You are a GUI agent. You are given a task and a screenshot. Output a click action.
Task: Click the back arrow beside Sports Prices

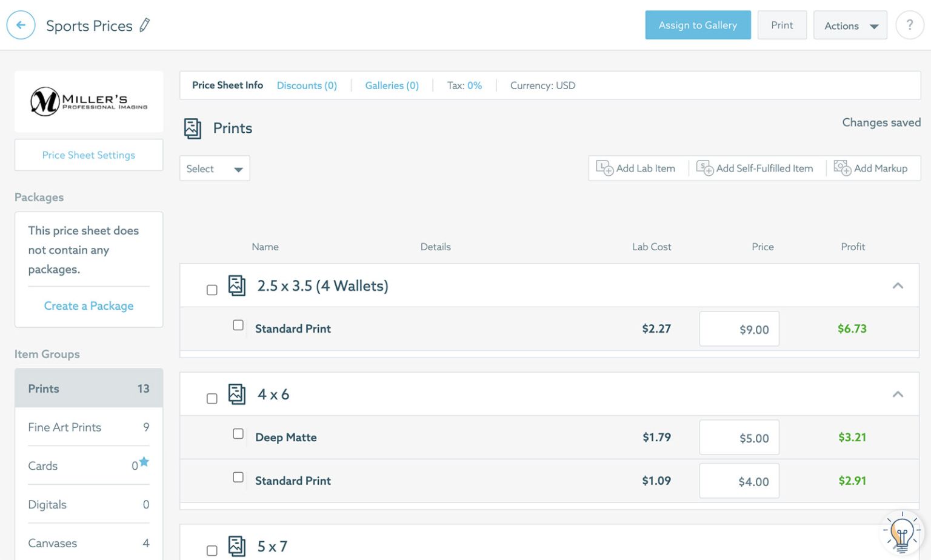pyautogui.click(x=21, y=25)
